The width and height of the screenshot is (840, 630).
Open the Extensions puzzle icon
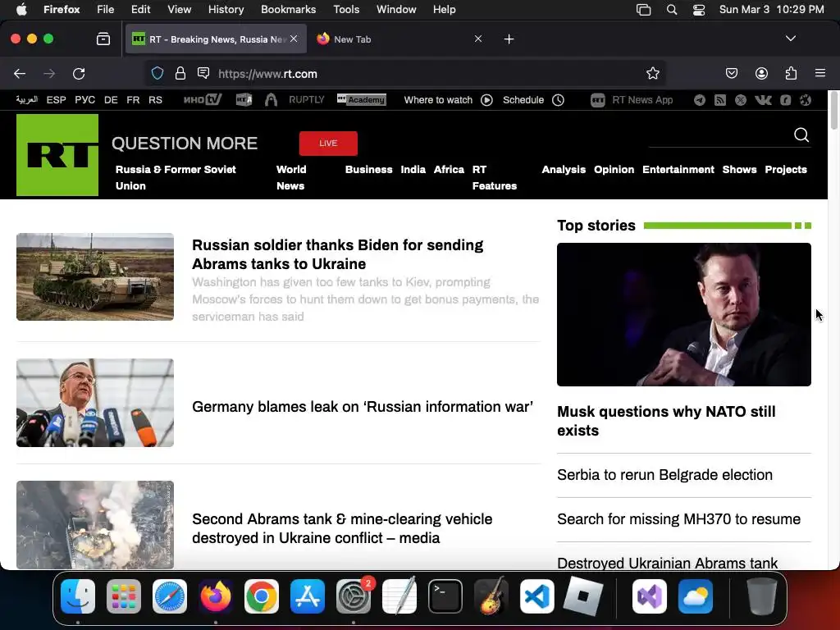point(791,73)
